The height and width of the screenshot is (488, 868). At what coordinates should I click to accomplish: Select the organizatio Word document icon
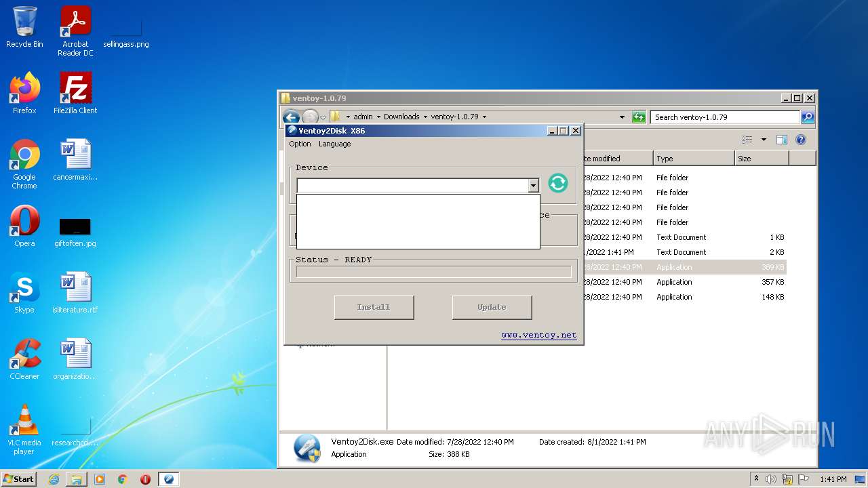point(75,360)
